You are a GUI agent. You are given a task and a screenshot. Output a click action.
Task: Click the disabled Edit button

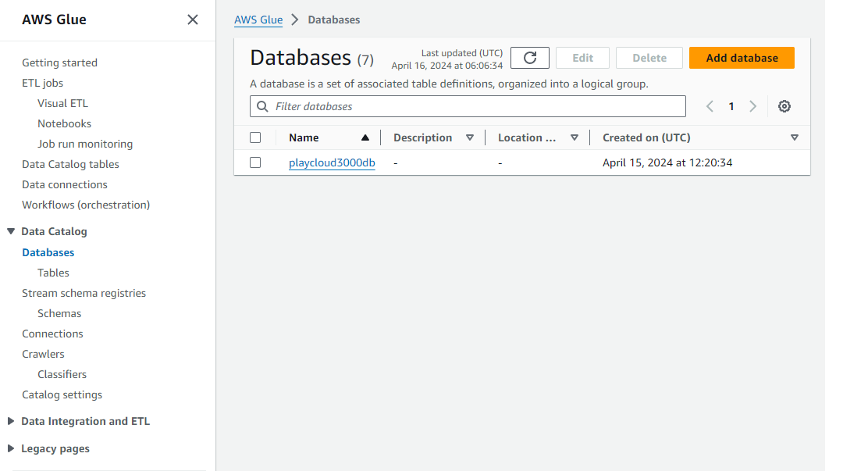click(582, 58)
